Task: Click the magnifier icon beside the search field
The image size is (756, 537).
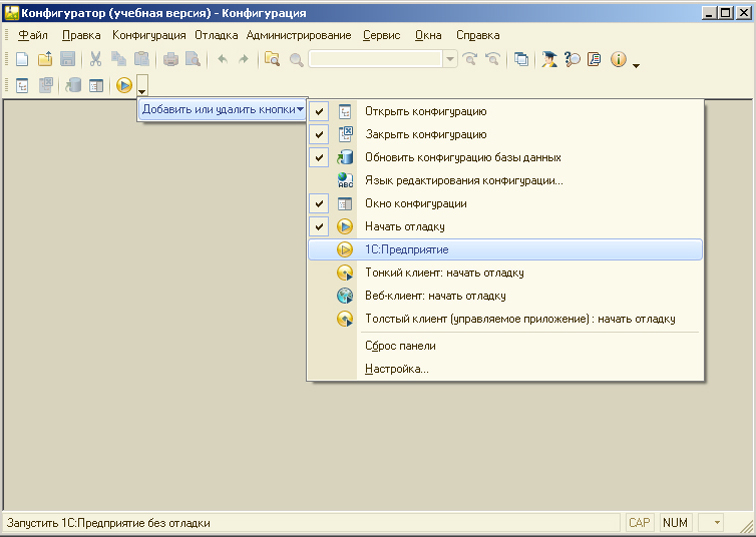Action: [x=296, y=60]
